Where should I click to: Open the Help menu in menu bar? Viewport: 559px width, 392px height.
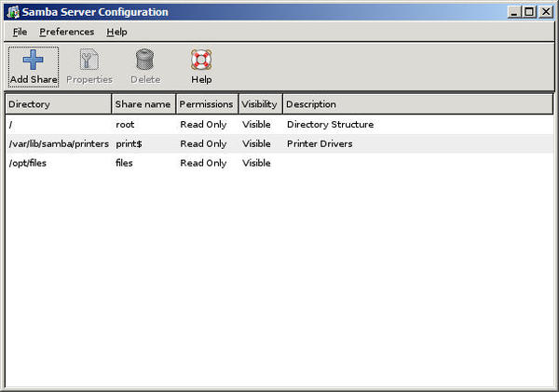pos(117,32)
